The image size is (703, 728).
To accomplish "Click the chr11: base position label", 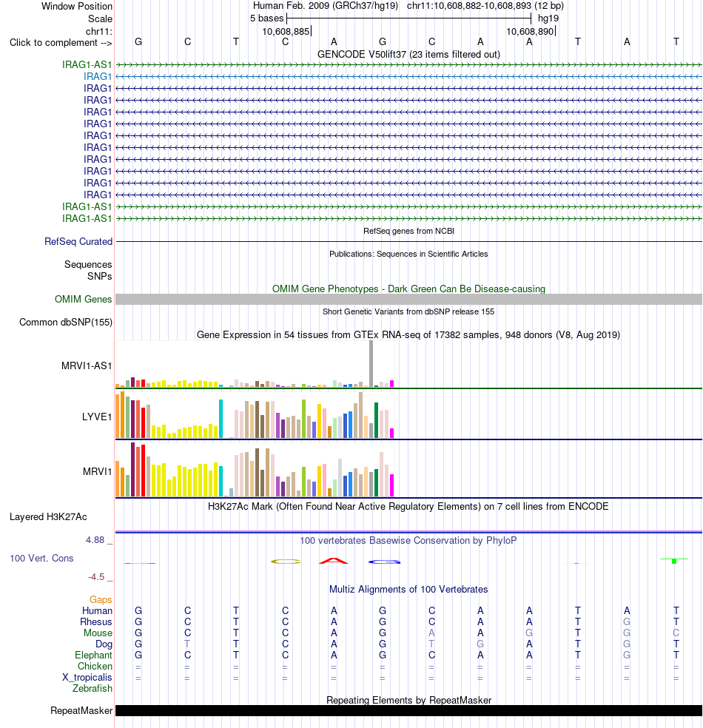I will click(99, 32).
